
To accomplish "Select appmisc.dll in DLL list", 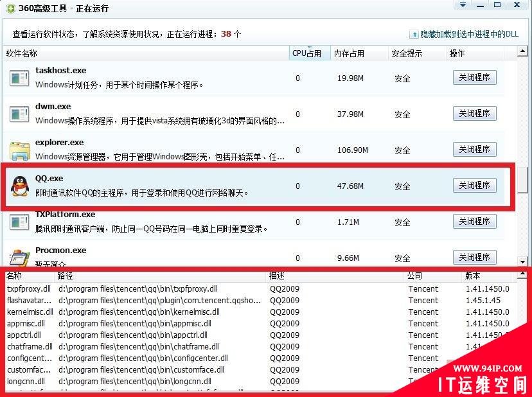I will pos(26,323).
